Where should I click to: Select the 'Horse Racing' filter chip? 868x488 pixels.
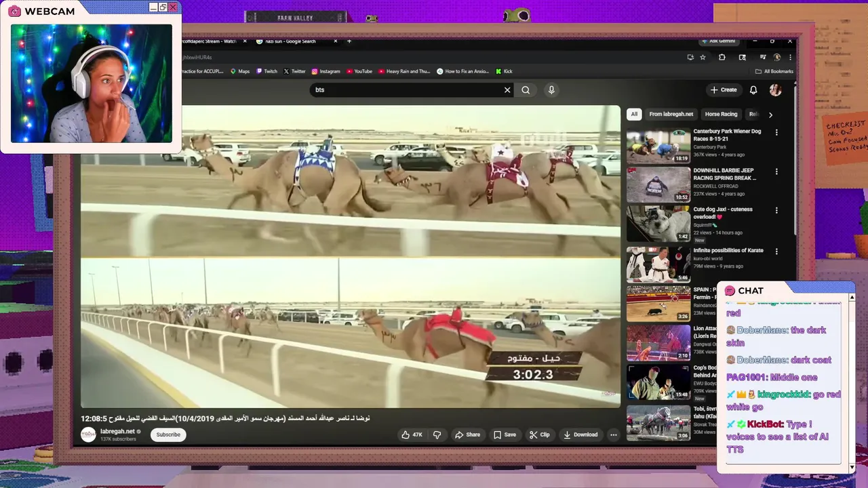tap(721, 115)
